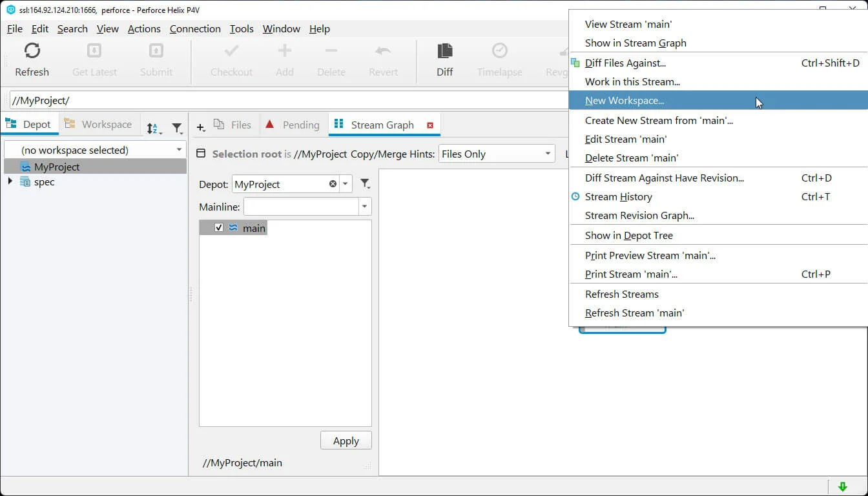Click the sort order icon in depot pane
Image resolution: width=868 pixels, height=496 pixels.
[x=152, y=129]
